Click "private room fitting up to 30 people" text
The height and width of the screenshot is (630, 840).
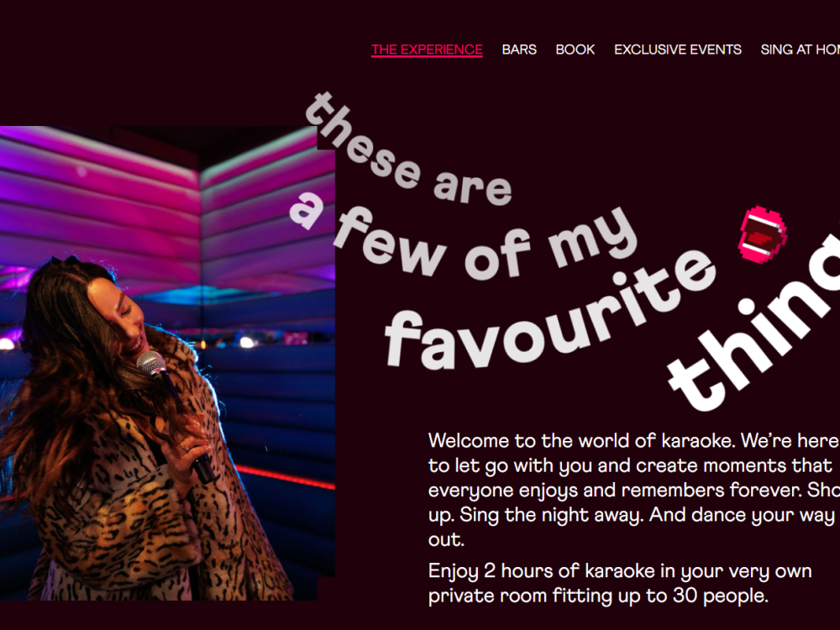[x=598, y=596]
